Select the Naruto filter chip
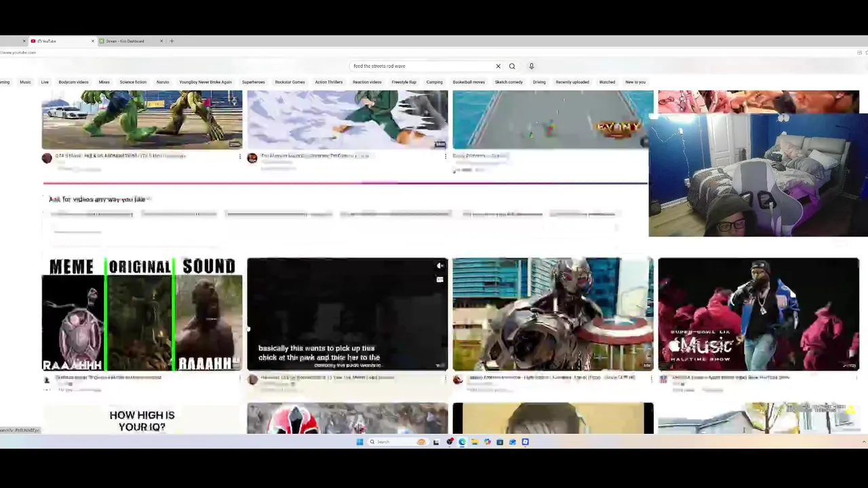 pyautogui.click(x=163, y=82)
